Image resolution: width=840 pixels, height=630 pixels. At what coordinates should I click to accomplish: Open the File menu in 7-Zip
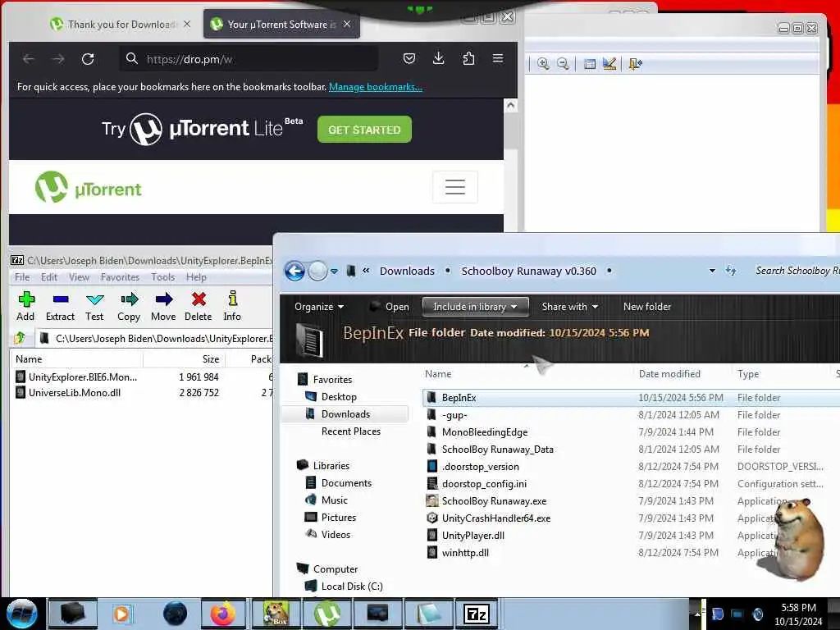[22, 277]
